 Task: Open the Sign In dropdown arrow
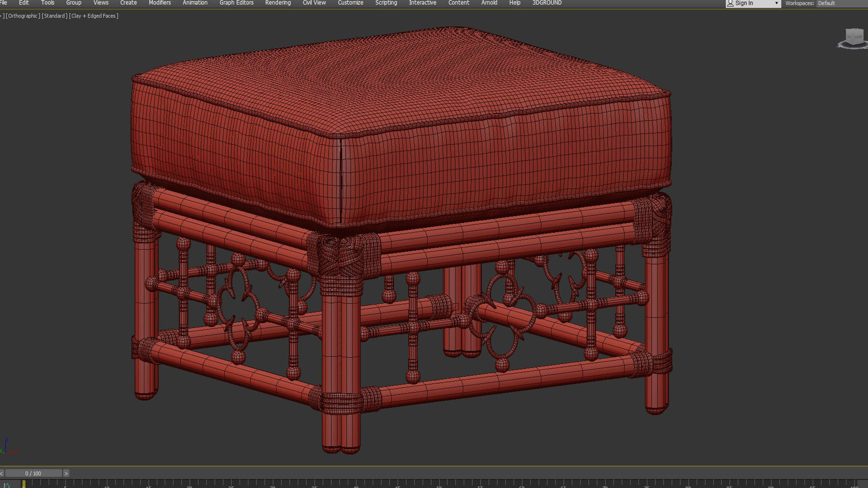coord(776,4)
